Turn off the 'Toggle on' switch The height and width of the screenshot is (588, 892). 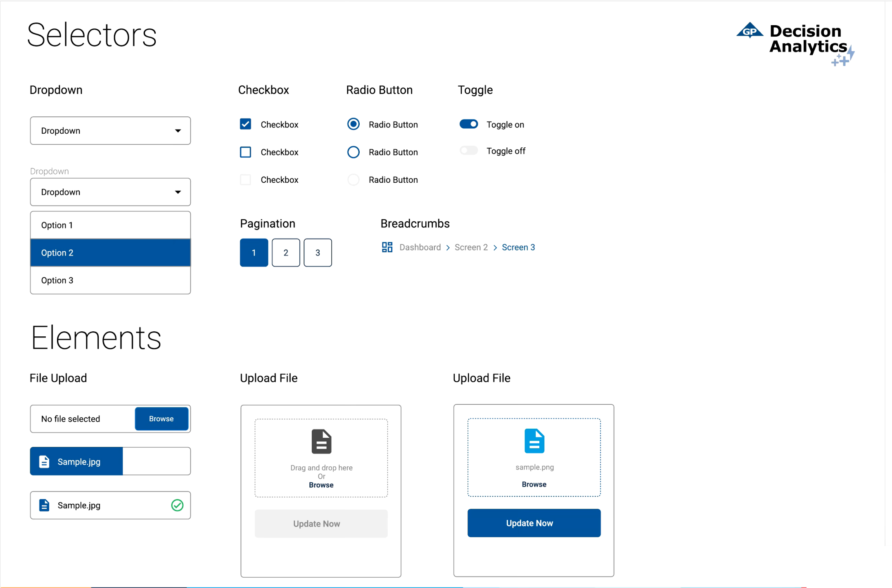[469, 124]
